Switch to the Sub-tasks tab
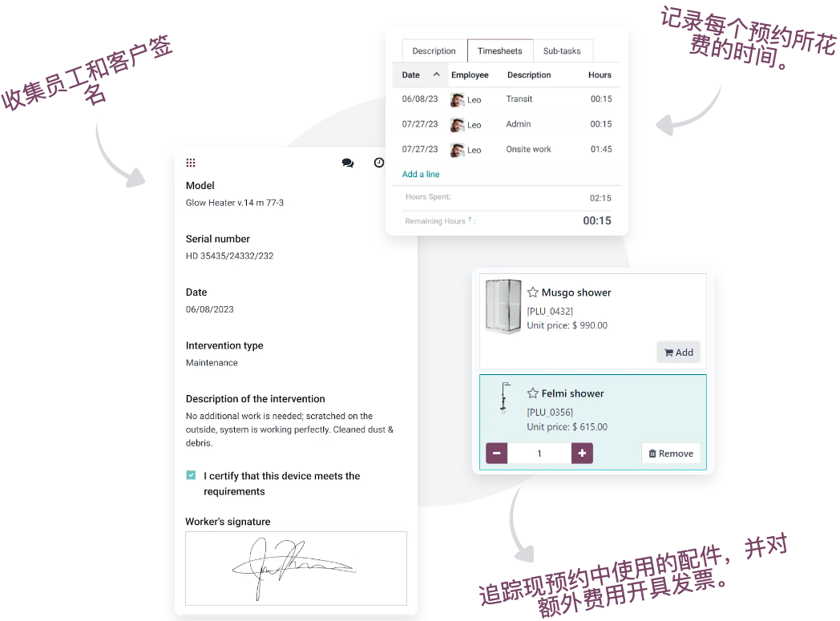Screen dimensions: 840x621 click(562, 50)
